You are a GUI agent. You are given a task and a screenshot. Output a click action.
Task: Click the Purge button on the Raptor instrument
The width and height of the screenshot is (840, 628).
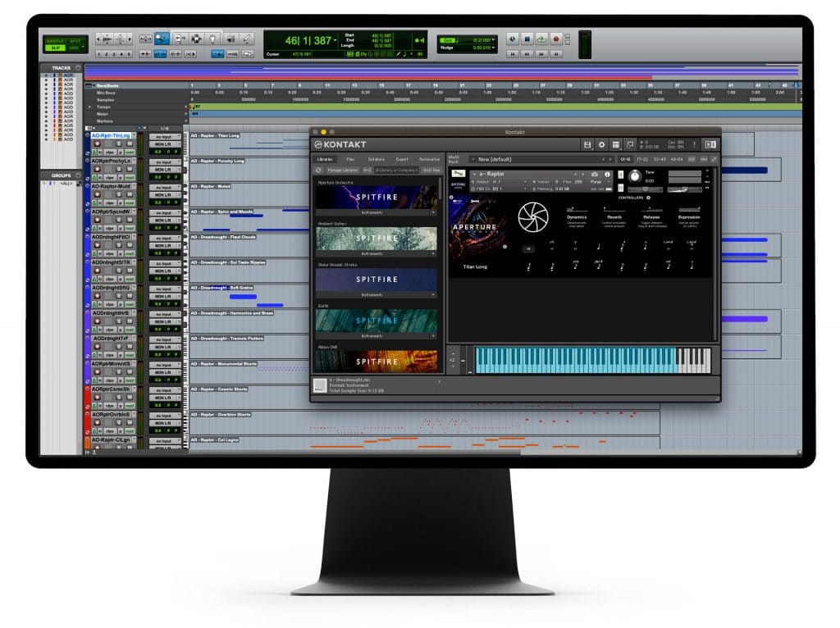click(x=596, y=181)
